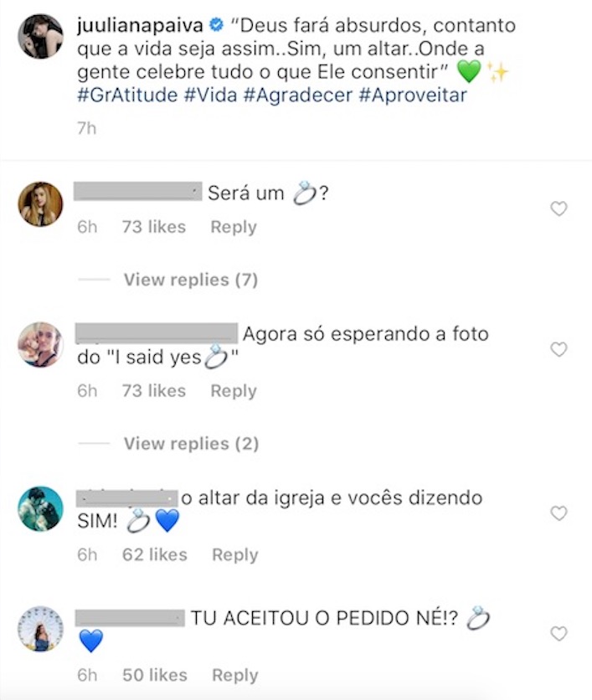Open first commenter's blonde avatar

click(x=41, y=204)
